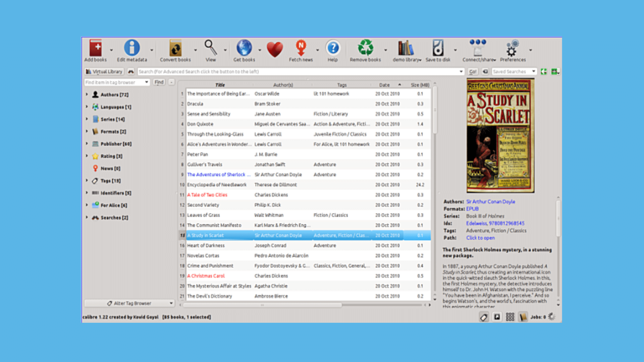Expand the Series [14] category
This screenshot has width=644, height=362.
click(x=87, y=119)
